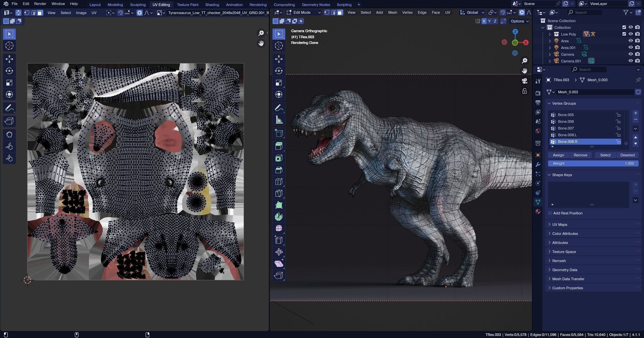Select the Shrink/Fatten tool in the 3D viewport

(x=279, y=252)
